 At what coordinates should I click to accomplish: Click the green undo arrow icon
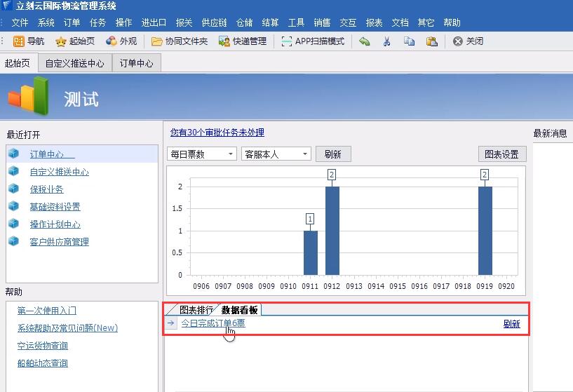(x=364, y=41)
